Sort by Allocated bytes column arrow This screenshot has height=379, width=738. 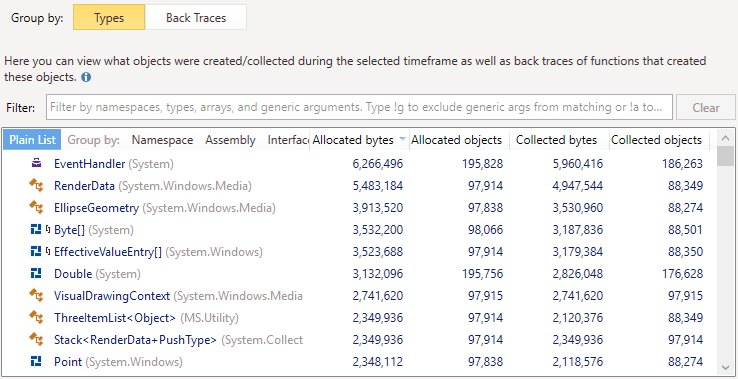402,139
